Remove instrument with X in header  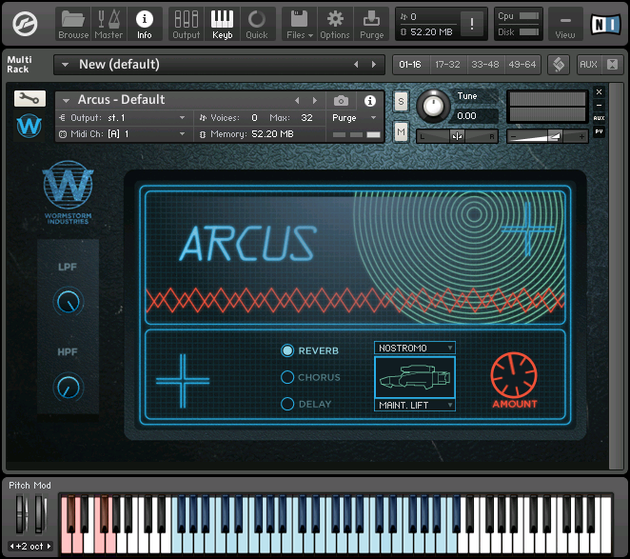599,92
